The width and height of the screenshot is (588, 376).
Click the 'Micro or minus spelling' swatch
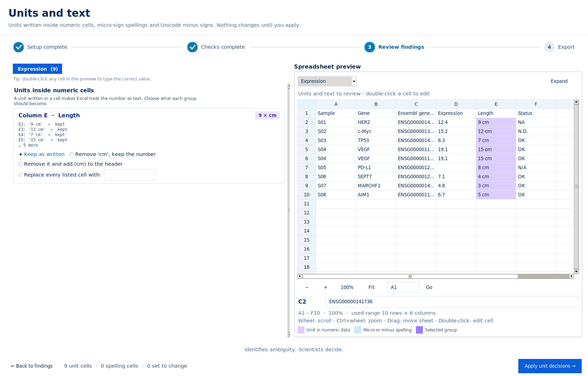pyautogui.click(x=358, y=330)
